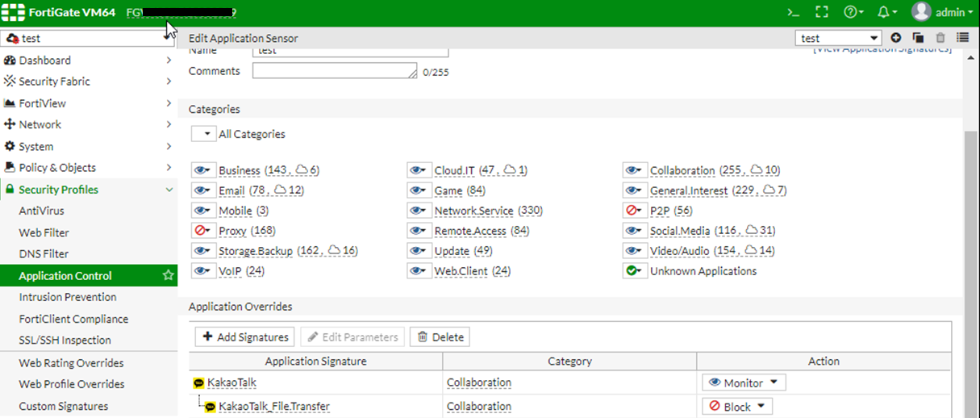Screen dimensions: 980x418
Task: Click the favorite star next to Application Control
Action: click(x=168, y=276)
